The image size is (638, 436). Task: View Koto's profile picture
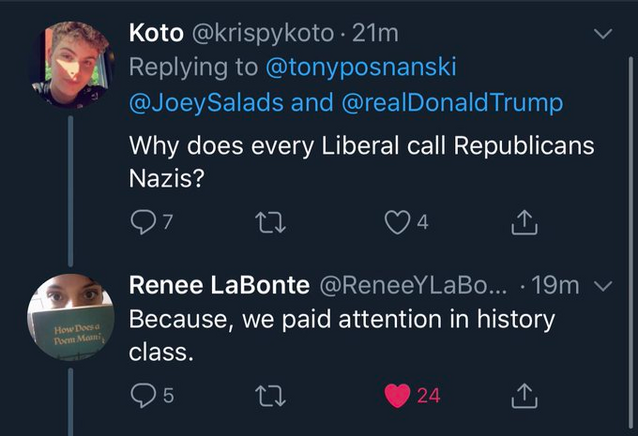71,66
